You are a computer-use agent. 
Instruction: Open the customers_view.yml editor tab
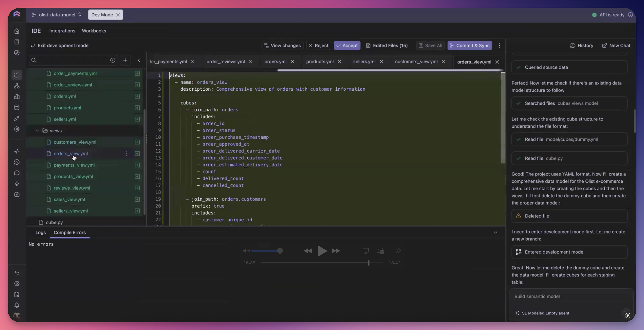[416, 62]
